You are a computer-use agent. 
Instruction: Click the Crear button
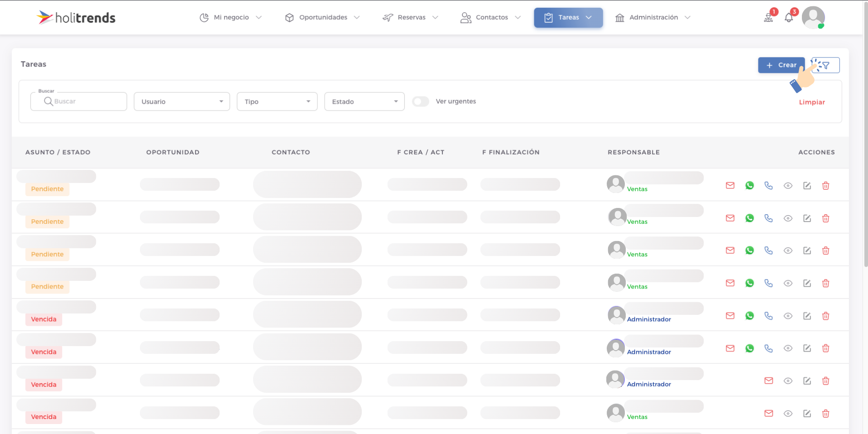[781, 65]
